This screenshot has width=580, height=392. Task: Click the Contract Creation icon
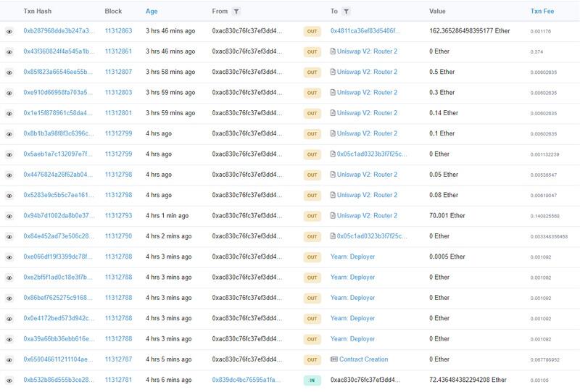pos(333,359)
